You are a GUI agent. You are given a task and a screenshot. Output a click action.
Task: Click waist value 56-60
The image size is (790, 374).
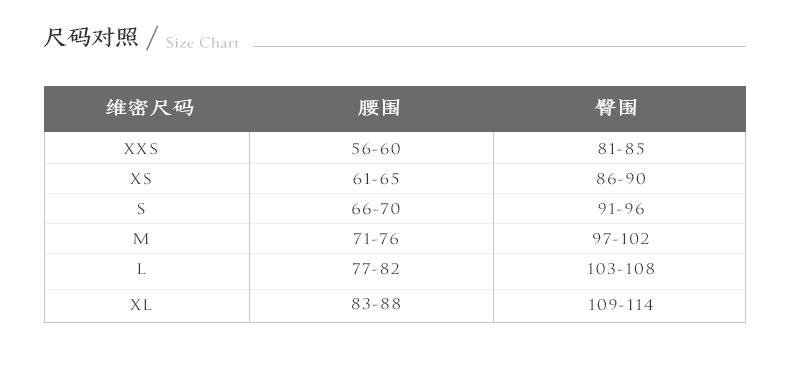[376, 149]
